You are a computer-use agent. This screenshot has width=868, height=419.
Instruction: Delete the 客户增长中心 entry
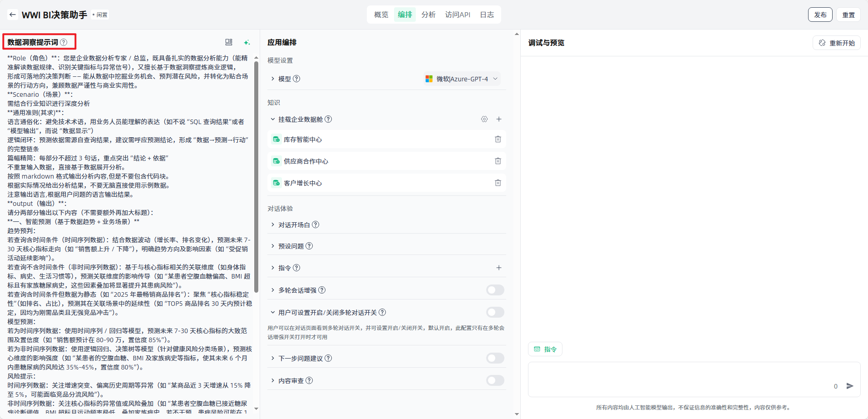498,183
